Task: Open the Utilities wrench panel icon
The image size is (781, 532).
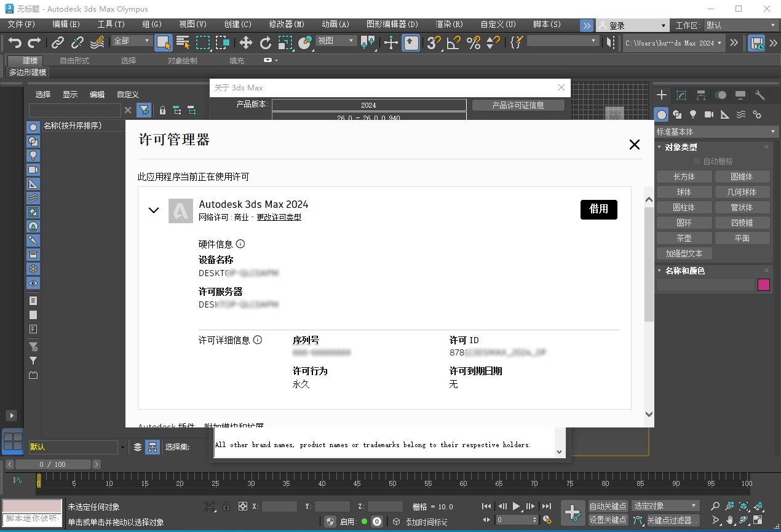Action: [x=760, y=95]
